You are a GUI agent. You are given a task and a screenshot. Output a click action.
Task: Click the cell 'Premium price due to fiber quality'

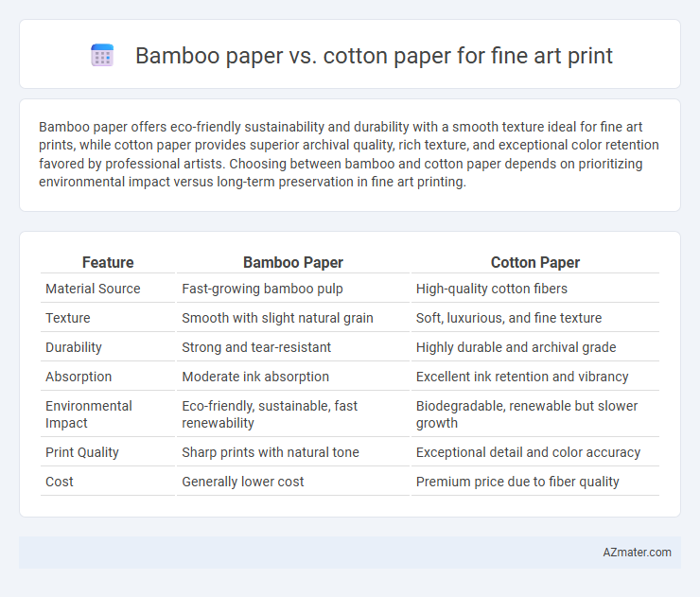(517, 482)
